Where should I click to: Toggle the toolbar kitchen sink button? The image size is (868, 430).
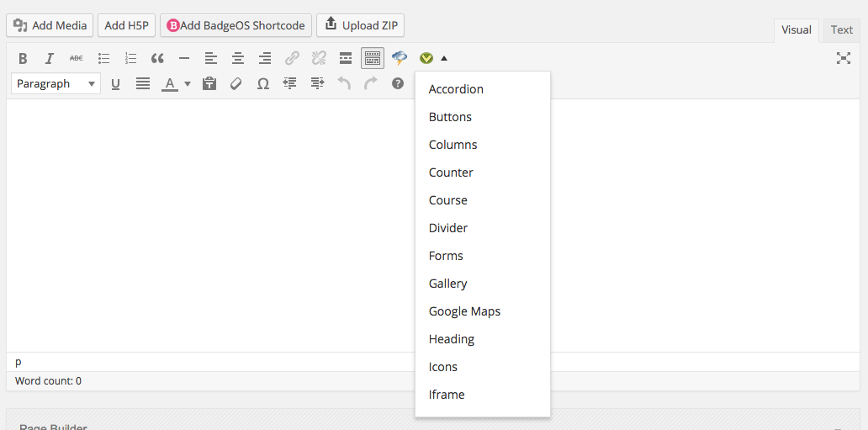373,58
